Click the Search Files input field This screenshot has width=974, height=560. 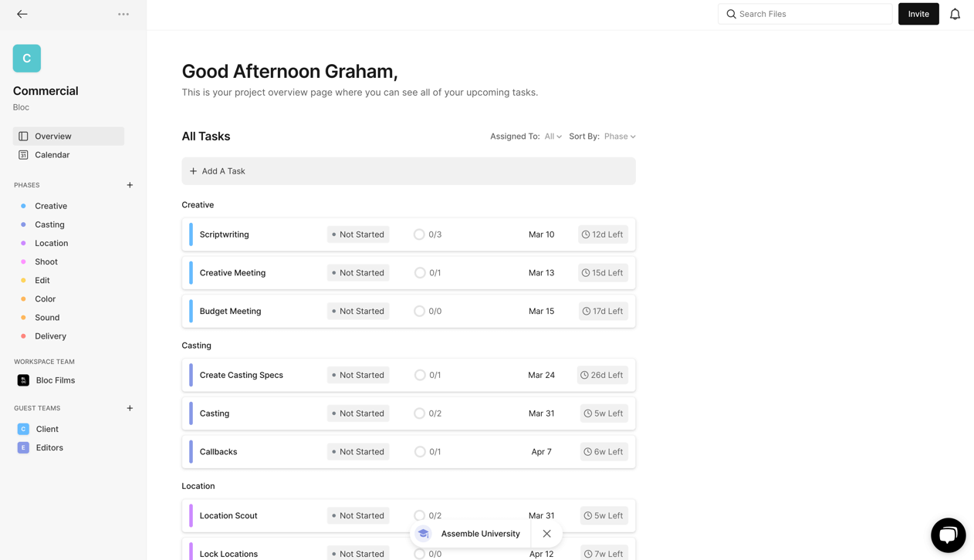click(x=810, y=14)
